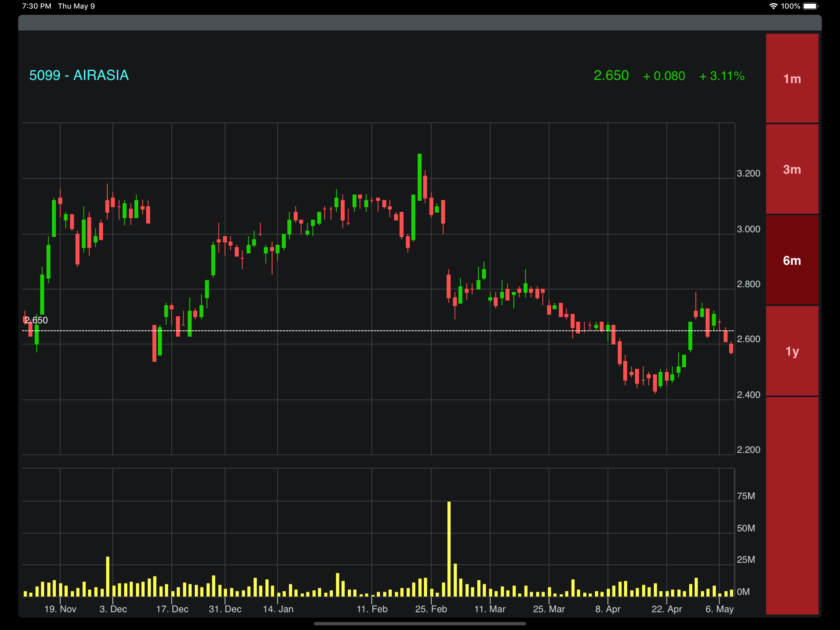
Task: Select the 6m timeframe button
Action: pyautogui.click(x=792, y=260)
